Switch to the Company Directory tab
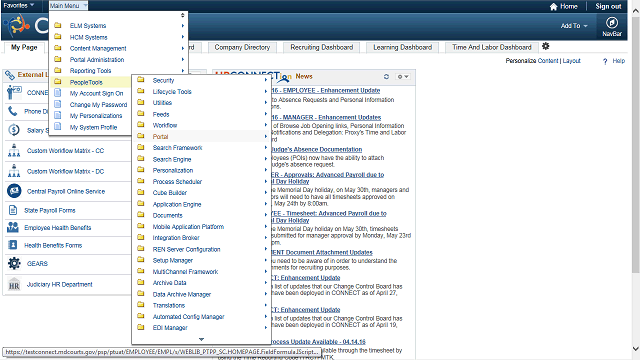Image resolution: width=640 pixels, height=360 pixels. (242, 47)
